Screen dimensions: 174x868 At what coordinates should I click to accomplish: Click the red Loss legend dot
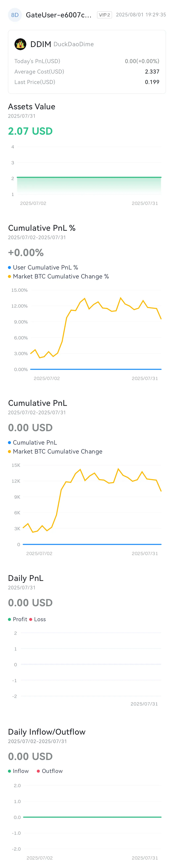tap(31, 619)
